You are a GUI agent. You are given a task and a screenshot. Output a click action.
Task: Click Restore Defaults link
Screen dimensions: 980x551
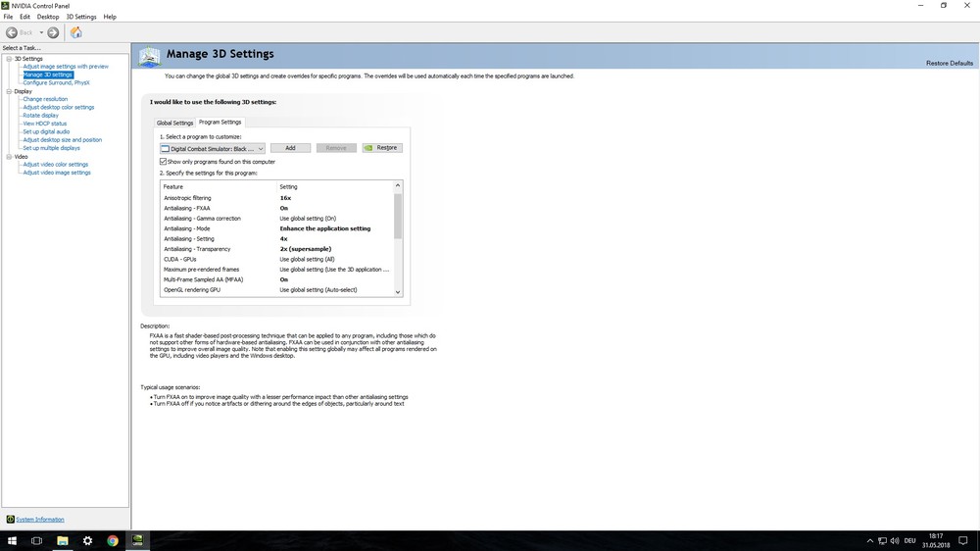coord(950,63)
